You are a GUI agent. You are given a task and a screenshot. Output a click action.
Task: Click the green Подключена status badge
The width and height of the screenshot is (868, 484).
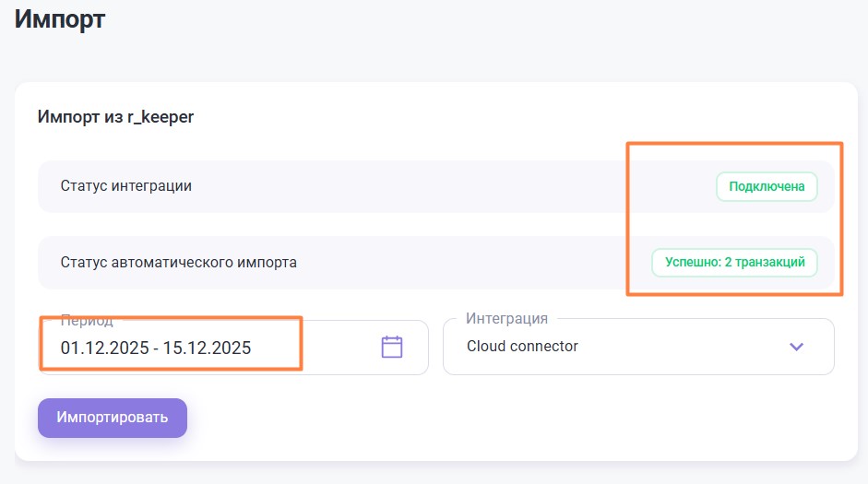click(767, 186)
